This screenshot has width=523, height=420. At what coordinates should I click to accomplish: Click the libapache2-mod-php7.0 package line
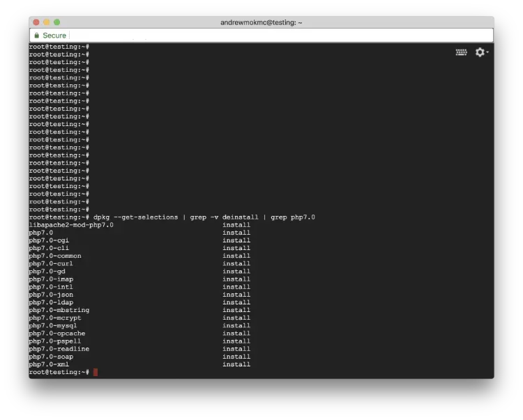pos(71,225)
